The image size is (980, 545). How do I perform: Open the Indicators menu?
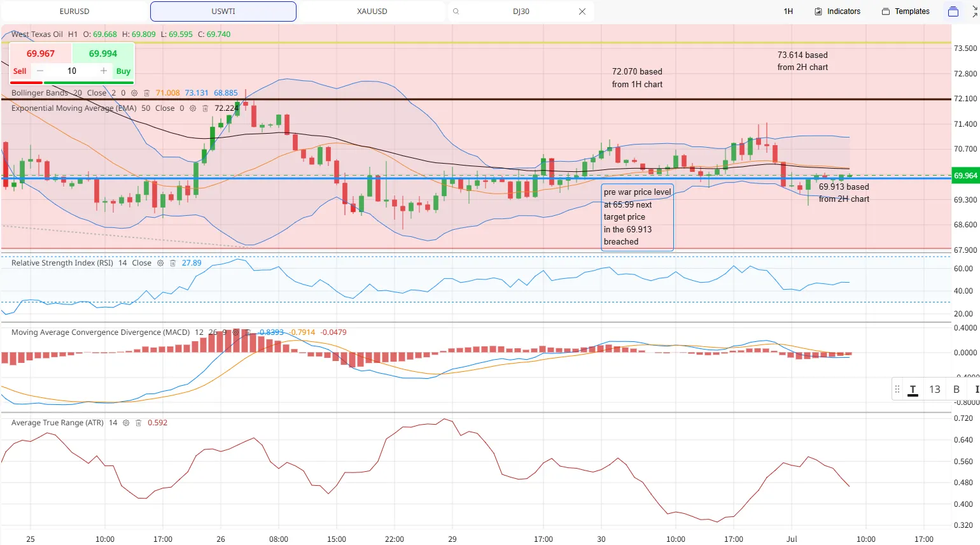837,11
